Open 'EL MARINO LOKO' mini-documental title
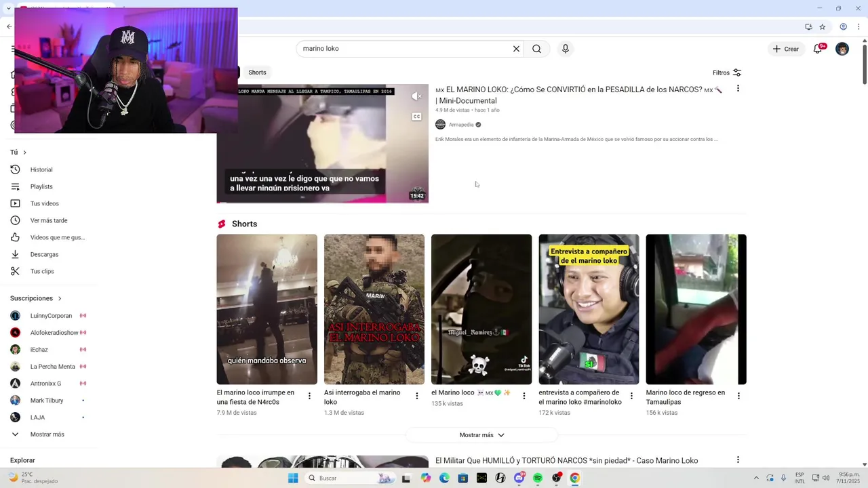Viewport: 868px width, 488px height. 578,95
